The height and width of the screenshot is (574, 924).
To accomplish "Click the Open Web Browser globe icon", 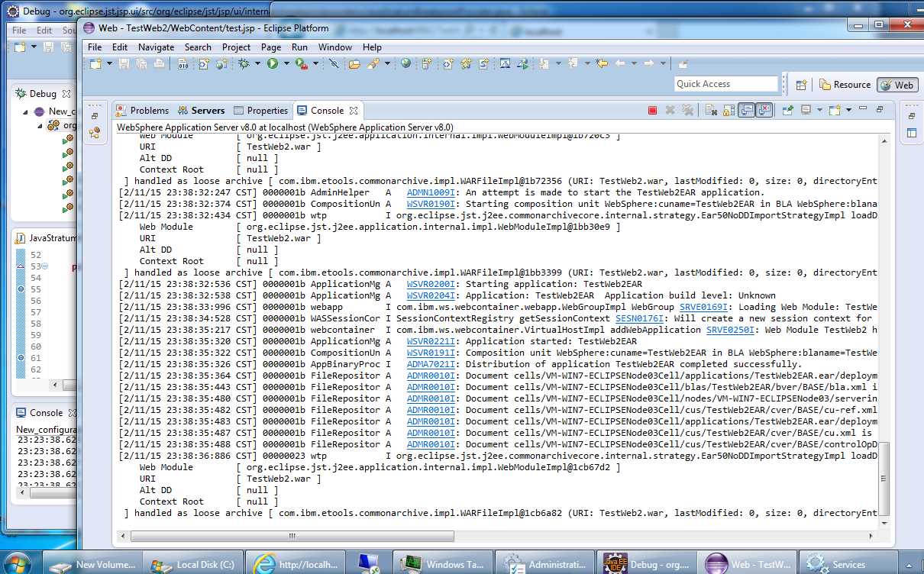I will 405,64.
